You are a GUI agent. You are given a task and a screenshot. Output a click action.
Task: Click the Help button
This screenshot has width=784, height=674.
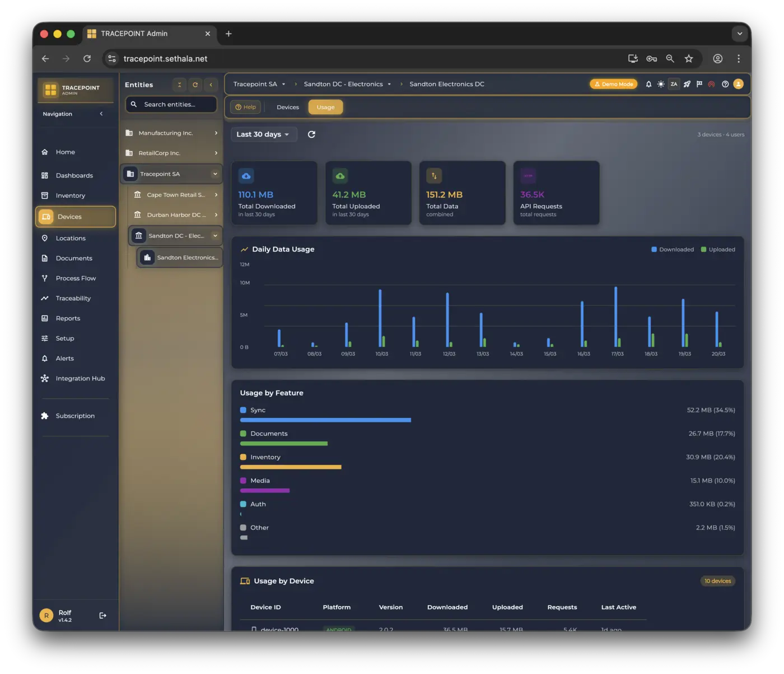(246, 107)
